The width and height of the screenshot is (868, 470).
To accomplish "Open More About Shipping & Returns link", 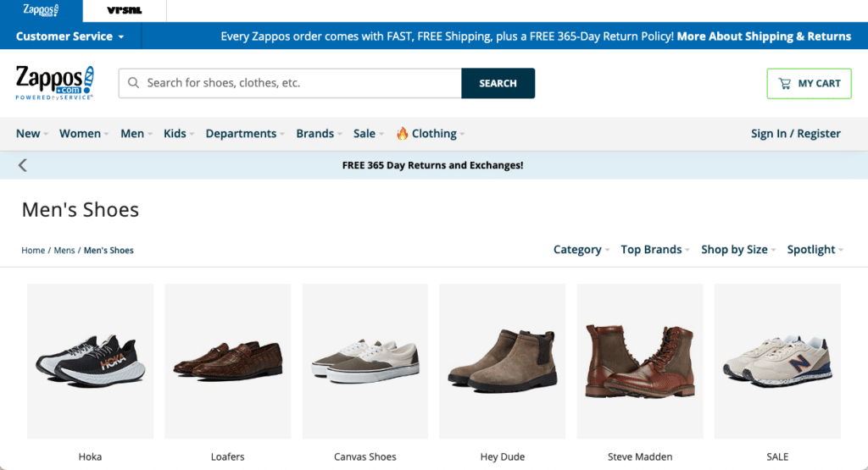I will (x=764, y=36).
